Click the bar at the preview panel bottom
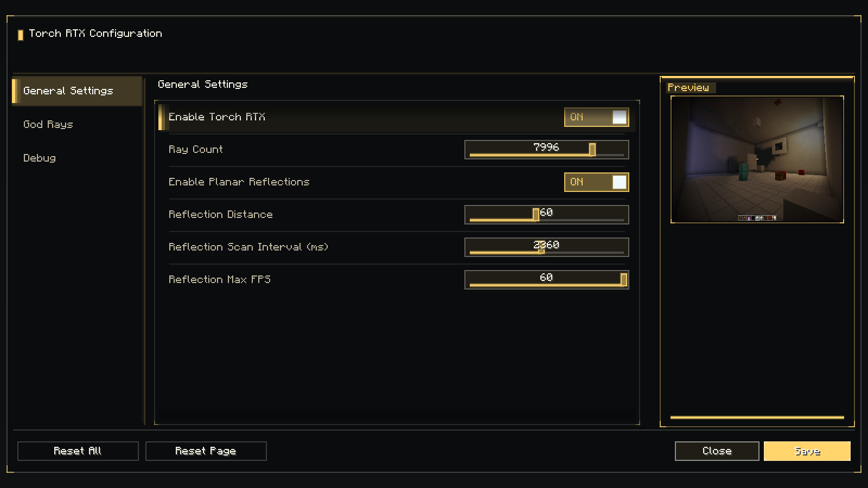The width and height of the screenshot is (868, 488). click(757, 418)
